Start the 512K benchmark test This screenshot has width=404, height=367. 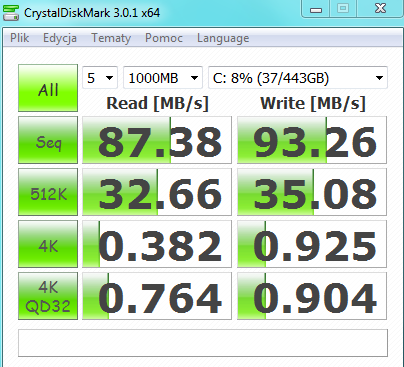coord(48,192)
